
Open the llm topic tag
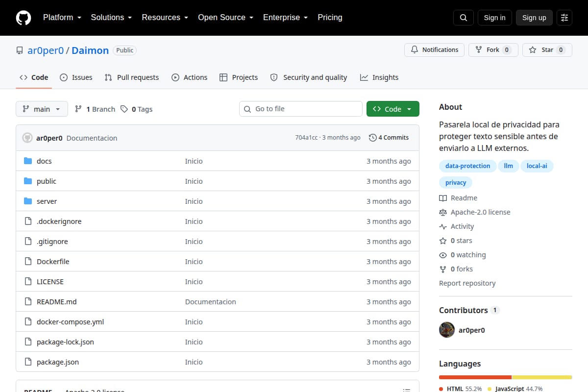(x=509, y=166)
